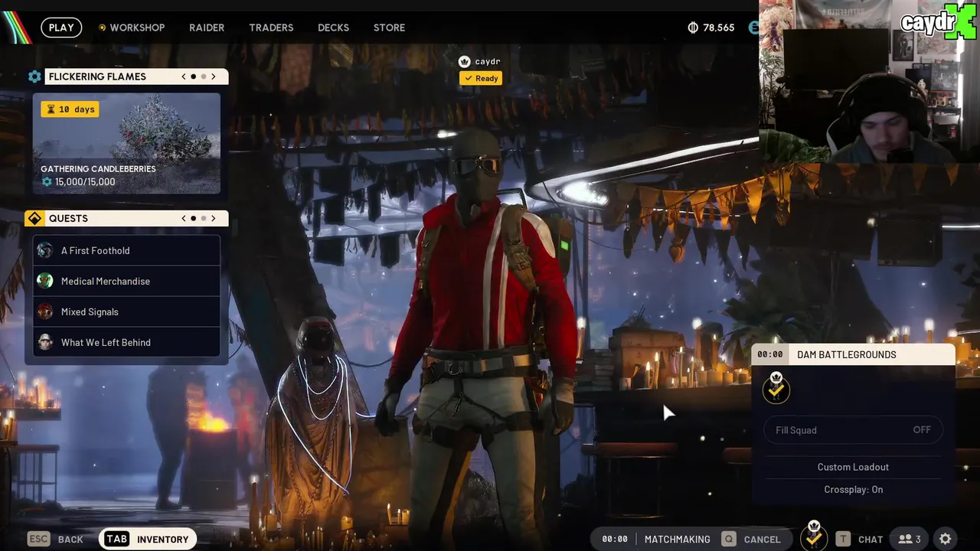Open the Inventory button

click(x=148, y=539)
